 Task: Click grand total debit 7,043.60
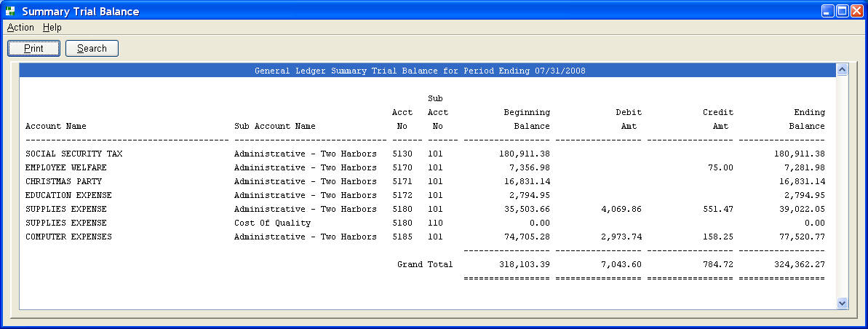[621, 265]
